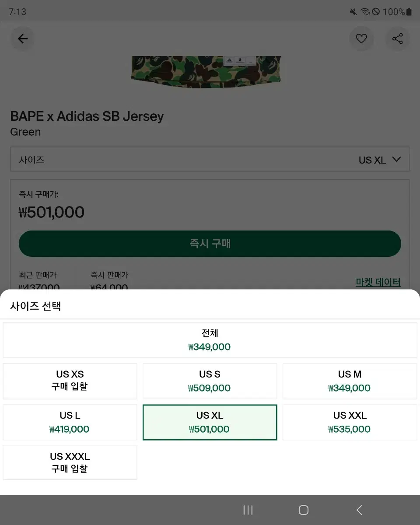Open the 마켓 데이터 link
Viewport: 420px width, 525px height.
pyautogui.click(x=378, y=282)
